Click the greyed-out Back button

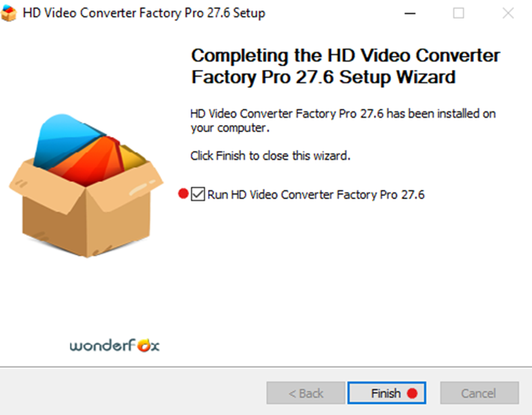(305, 393)
